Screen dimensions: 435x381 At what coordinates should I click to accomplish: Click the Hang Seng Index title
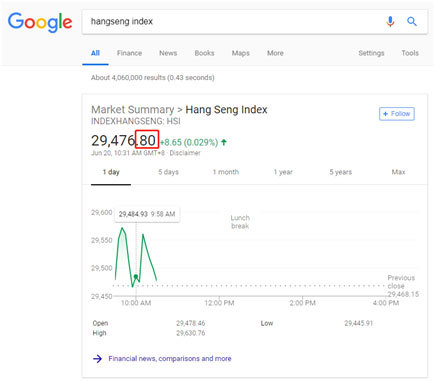[226, 110]
